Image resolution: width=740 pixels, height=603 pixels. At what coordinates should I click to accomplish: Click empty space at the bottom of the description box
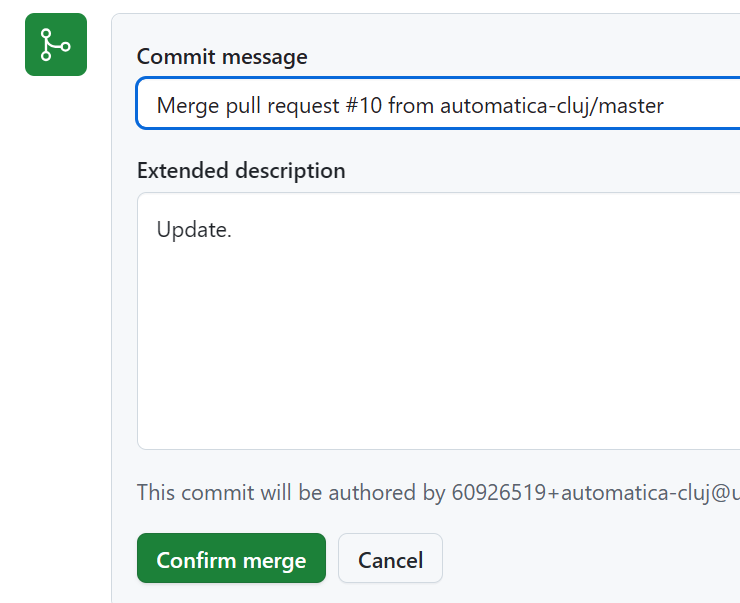tap(439, 425)
